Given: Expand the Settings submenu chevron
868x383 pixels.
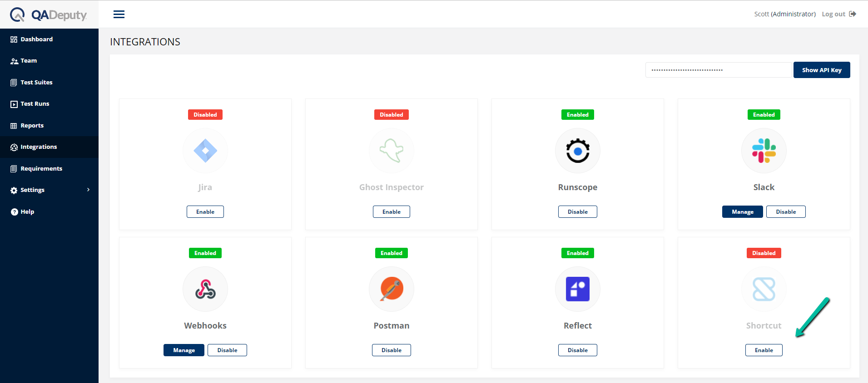Looking at the screenshot, I should [89, 190].
